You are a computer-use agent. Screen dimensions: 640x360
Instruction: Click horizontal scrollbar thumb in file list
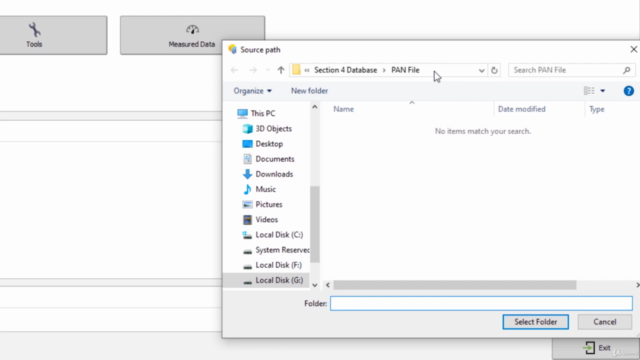coord(455,285)
